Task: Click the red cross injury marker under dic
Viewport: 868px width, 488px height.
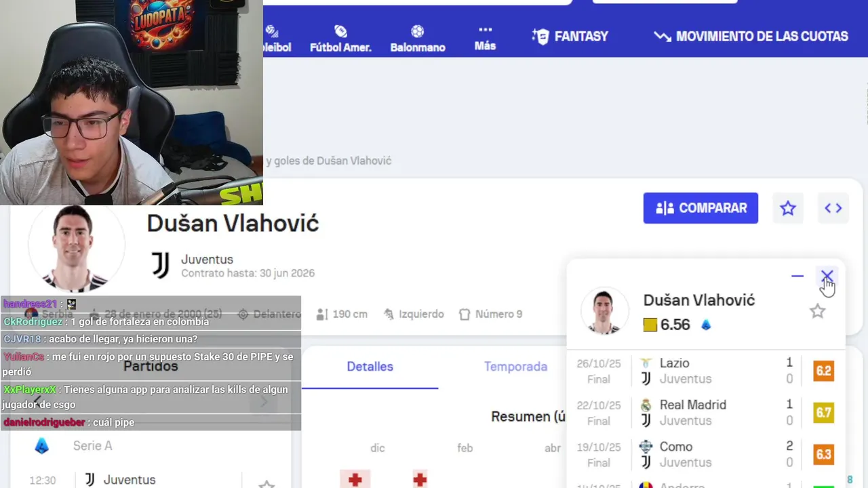Action: tap(355, 479)
